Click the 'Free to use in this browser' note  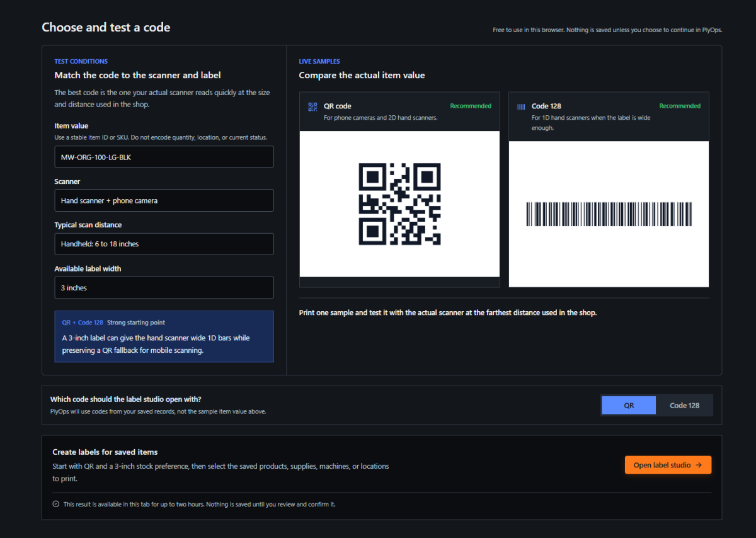(607, 30)
